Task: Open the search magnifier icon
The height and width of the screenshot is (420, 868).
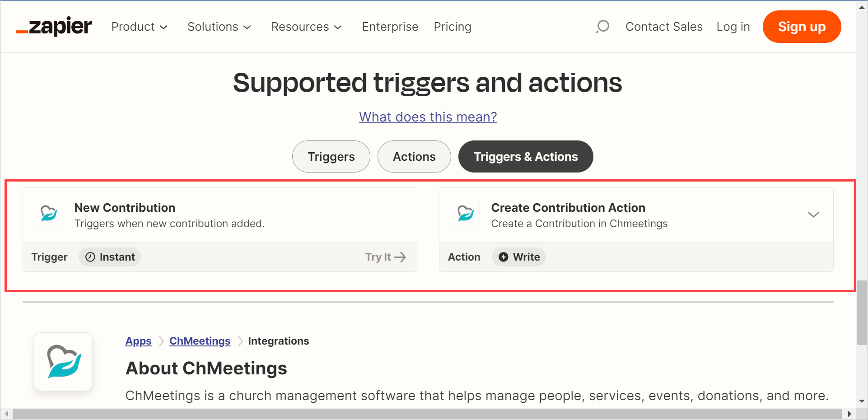Action: [x=602, y=27]
